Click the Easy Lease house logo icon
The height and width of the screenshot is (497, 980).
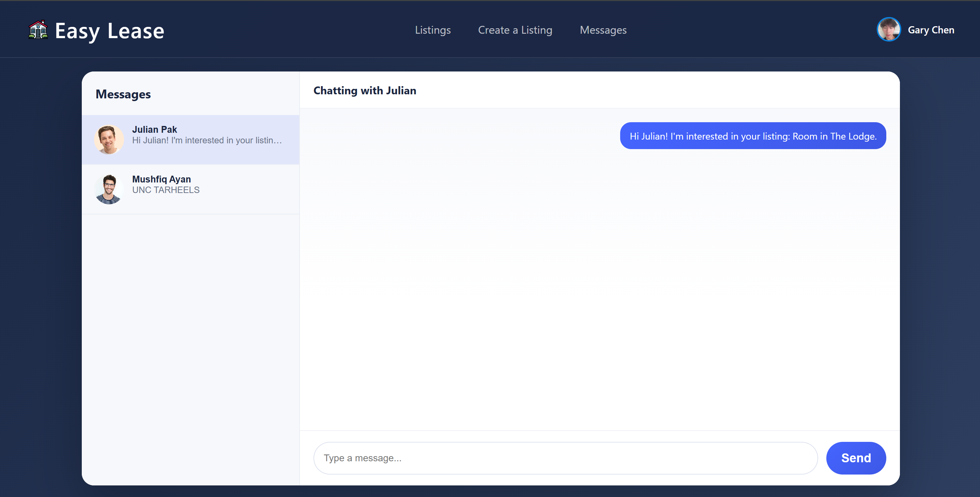pos(38,30)
